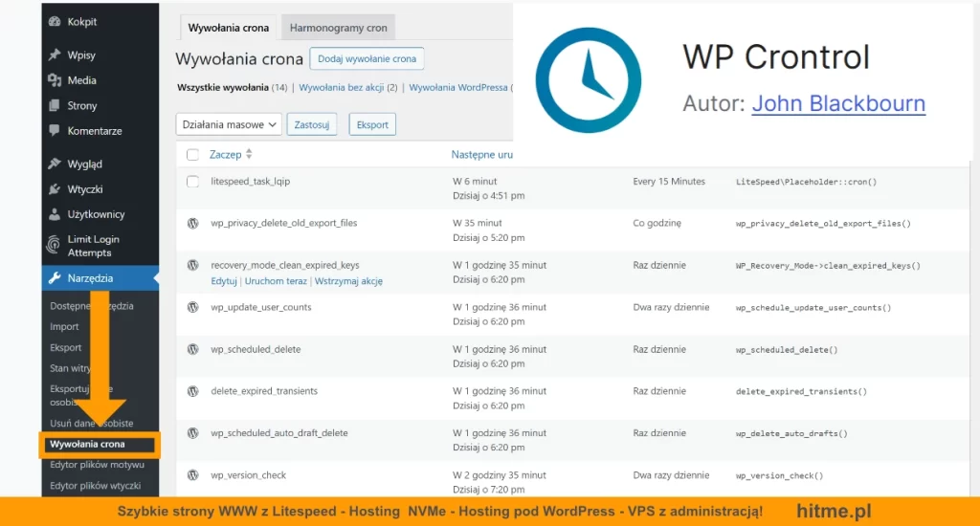Click delete_expired_transients hook name
The width and height of the screenshot is (980, 526).
264,391
